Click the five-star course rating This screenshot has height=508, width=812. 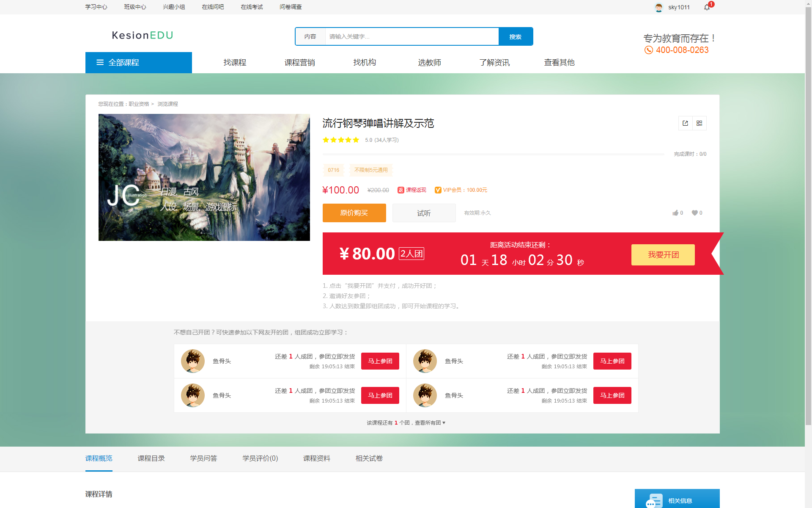click(x=340, y=140)
